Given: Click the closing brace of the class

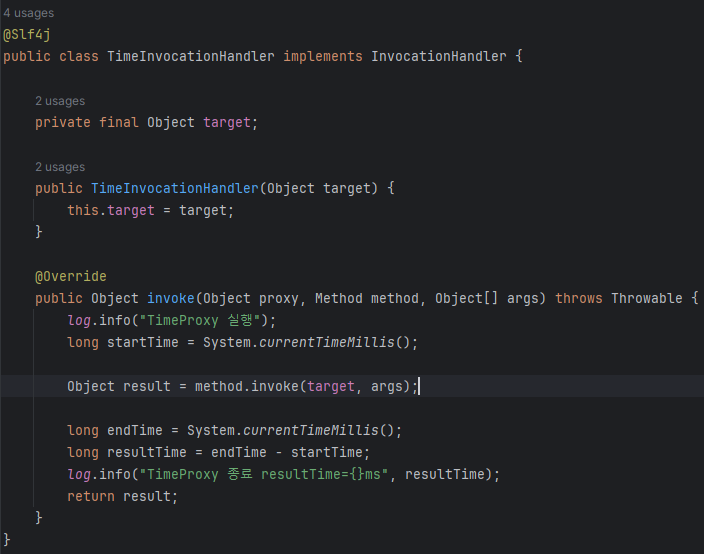Looking at the screenshot, I should (7, 539).
